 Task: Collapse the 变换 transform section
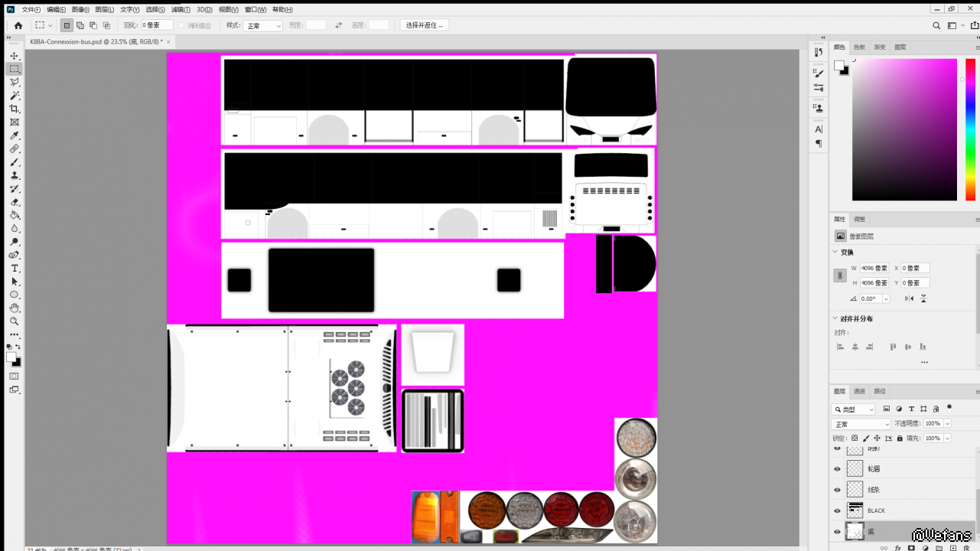[835, 252]
